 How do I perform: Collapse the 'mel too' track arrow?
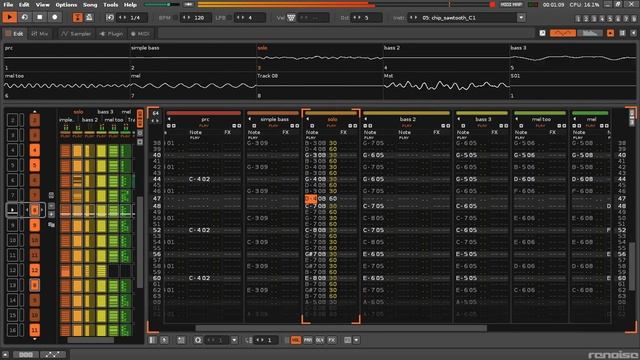tap(517, 119)
